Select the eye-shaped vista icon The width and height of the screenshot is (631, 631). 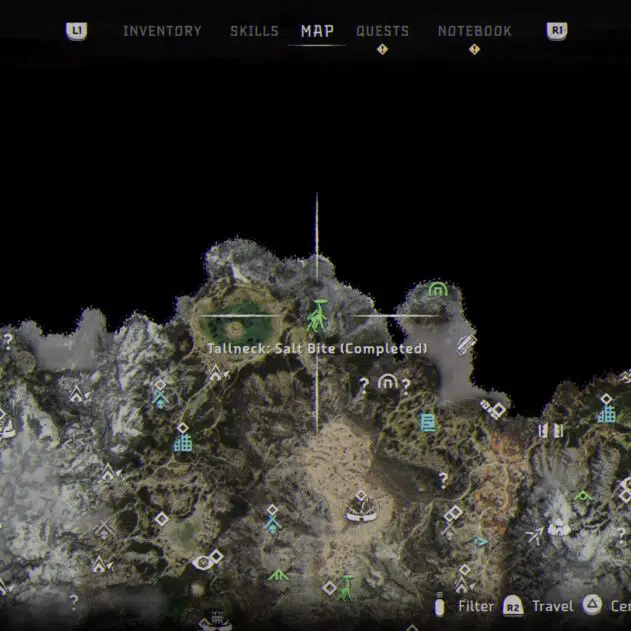click(202, 562)
